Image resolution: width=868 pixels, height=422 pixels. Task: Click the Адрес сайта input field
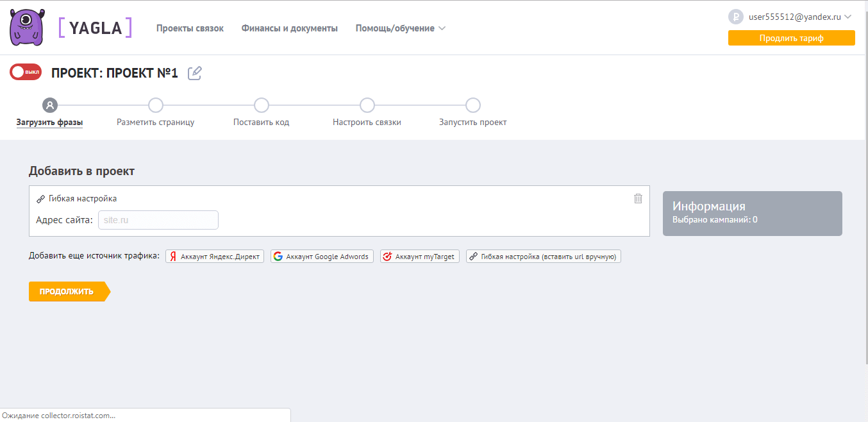(x=158, y=220)
